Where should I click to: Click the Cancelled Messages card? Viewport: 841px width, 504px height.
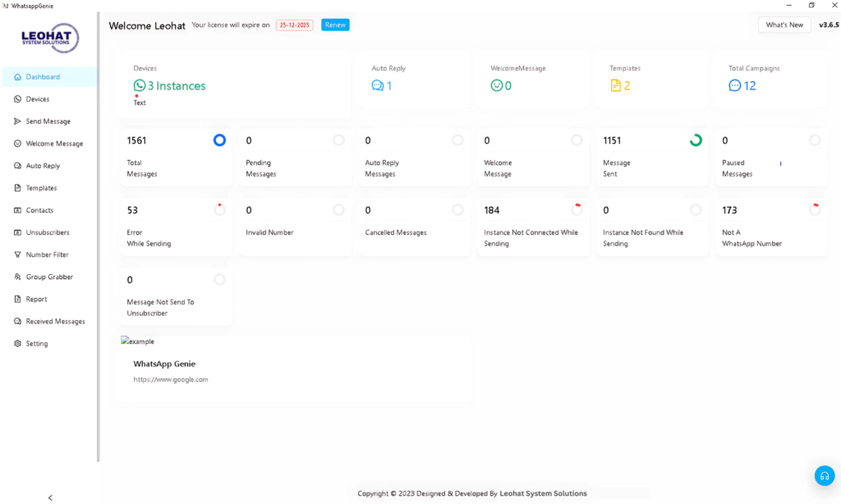414,227
